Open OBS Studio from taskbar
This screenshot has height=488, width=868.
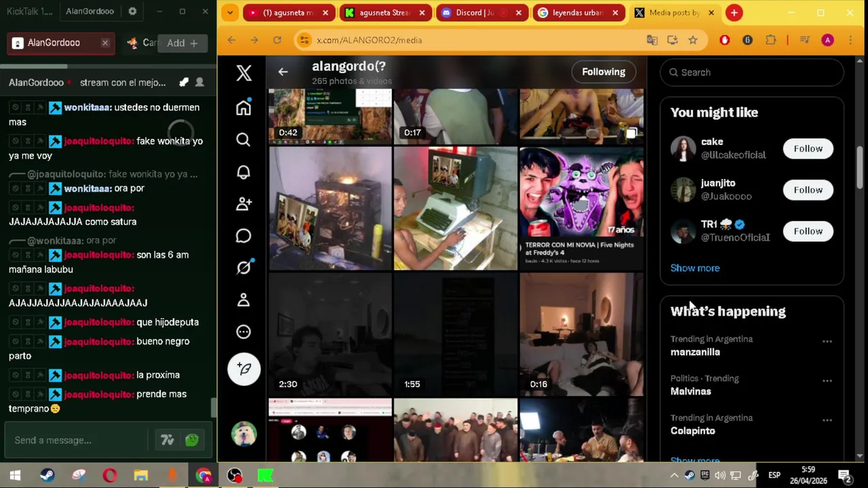click(235, 476)
